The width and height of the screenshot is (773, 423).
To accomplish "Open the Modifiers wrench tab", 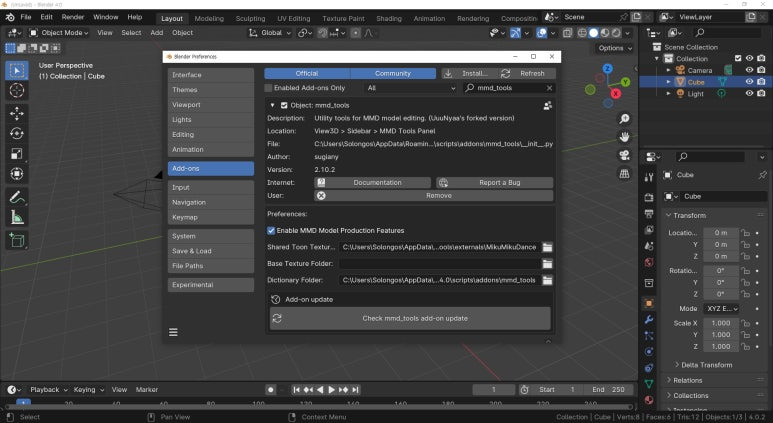I will (649, 319).
